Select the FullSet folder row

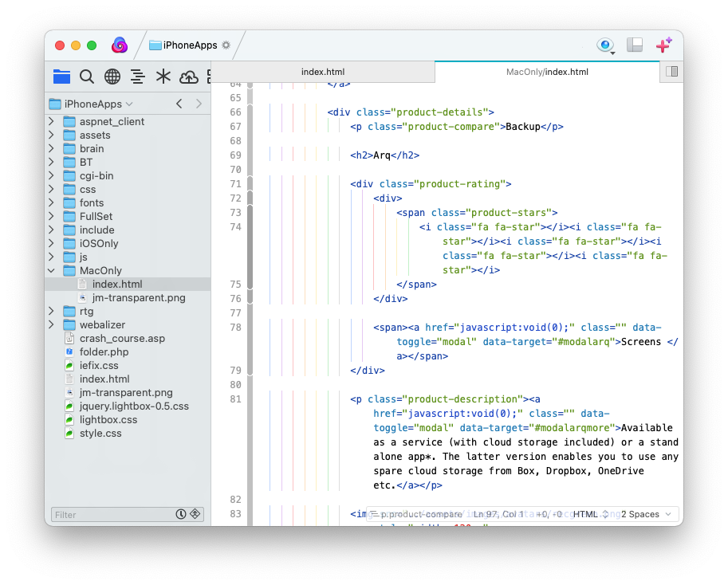point(128,216)
